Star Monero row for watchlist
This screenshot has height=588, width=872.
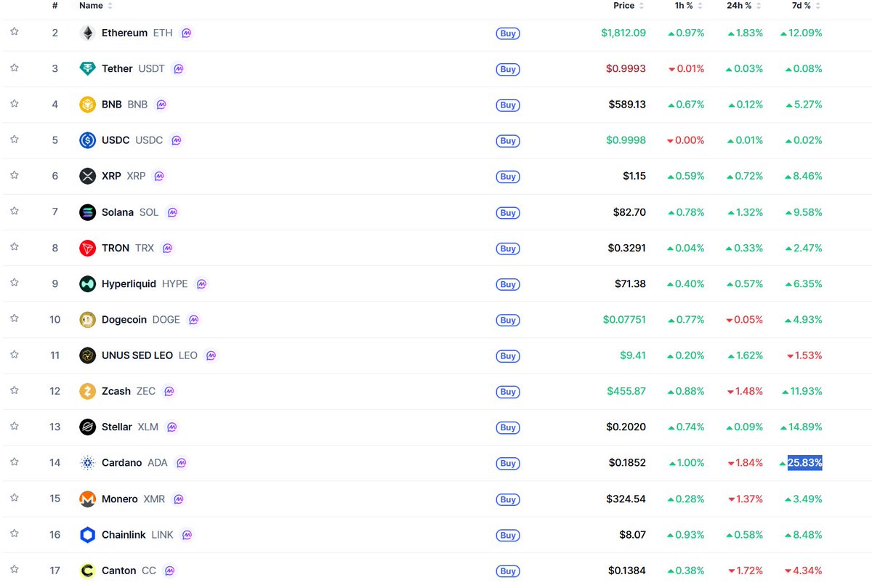tap(14, 498)
